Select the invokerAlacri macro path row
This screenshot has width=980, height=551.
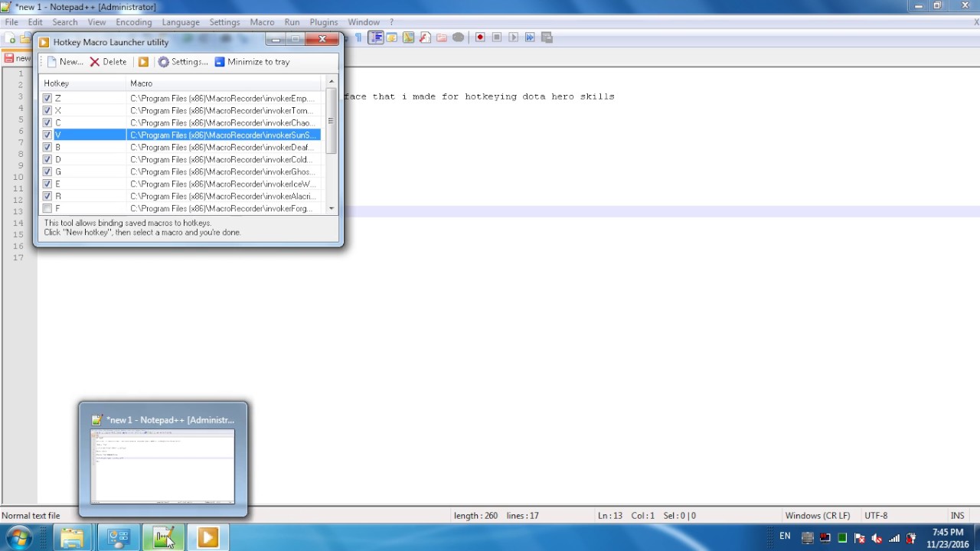click(x=222, y=197)
